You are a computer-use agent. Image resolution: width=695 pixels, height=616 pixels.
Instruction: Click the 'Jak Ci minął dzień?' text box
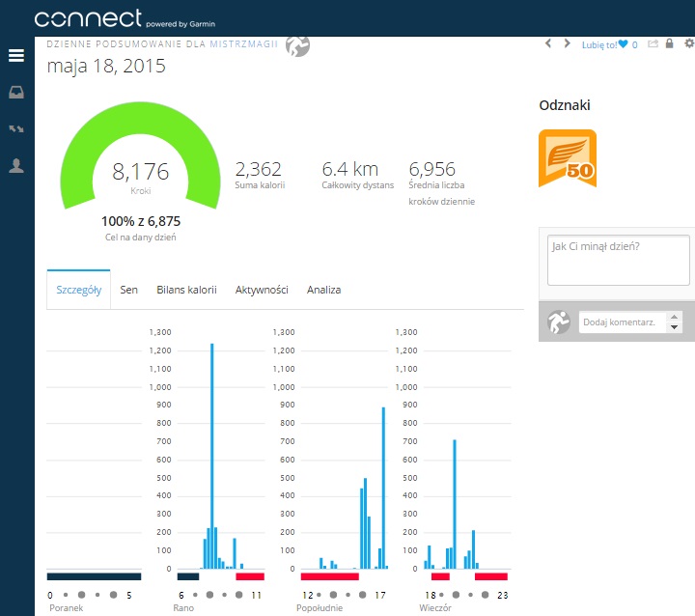[x=618, y=260]
